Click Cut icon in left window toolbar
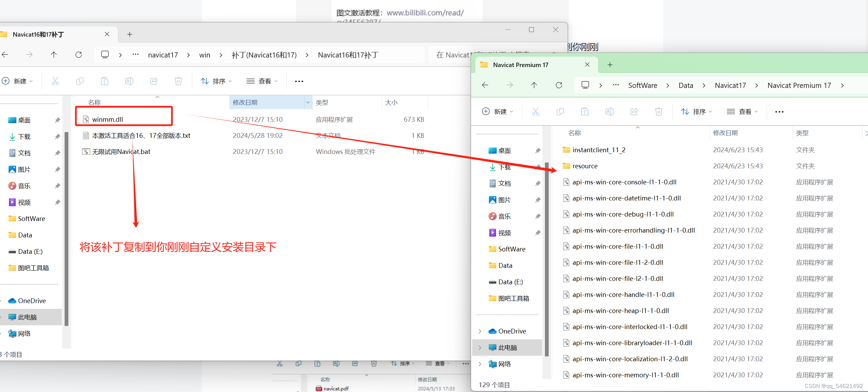The width and height of the screenshot is (868, 392). click(x=55, y=81)
